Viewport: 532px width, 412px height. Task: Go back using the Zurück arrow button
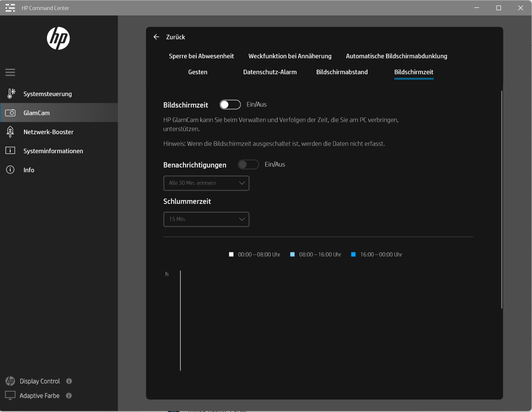click(x=156, y=37)
